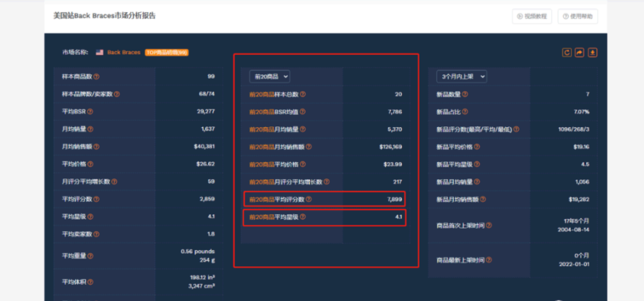This screenshot has height=301, width=644.
Task: Click the 视频教程 button
Action: 532,17
